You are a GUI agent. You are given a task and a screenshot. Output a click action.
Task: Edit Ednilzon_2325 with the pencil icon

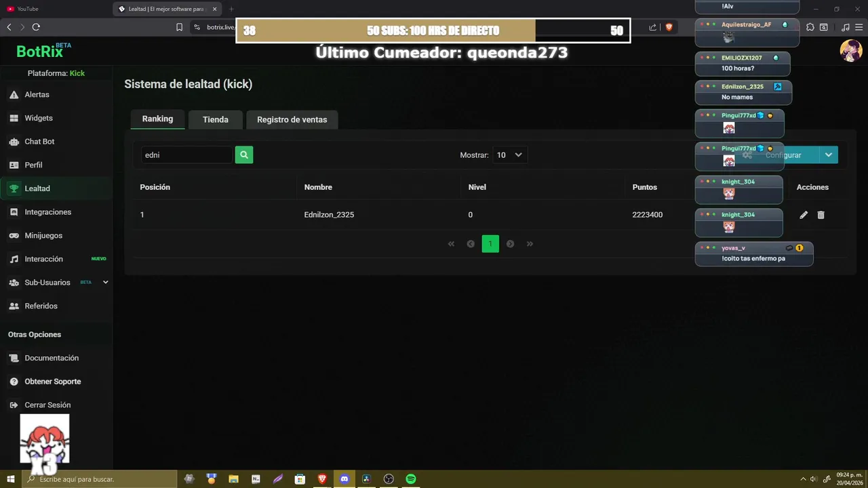click(x=804, y=215)
